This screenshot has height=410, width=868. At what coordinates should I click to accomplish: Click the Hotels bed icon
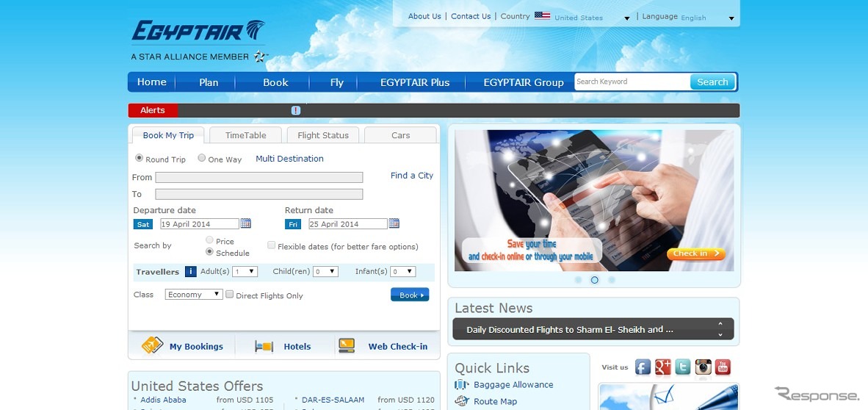[264, 346]
